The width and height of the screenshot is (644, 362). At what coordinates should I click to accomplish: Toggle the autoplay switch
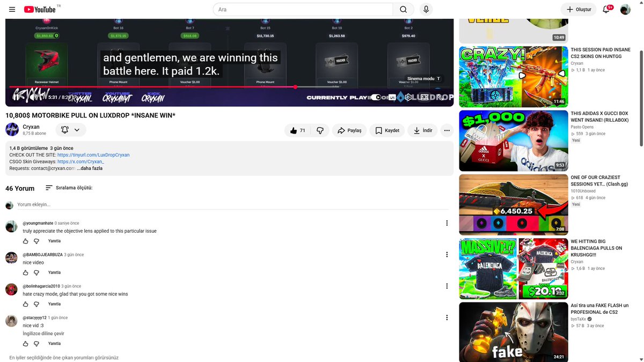(377, 97)
